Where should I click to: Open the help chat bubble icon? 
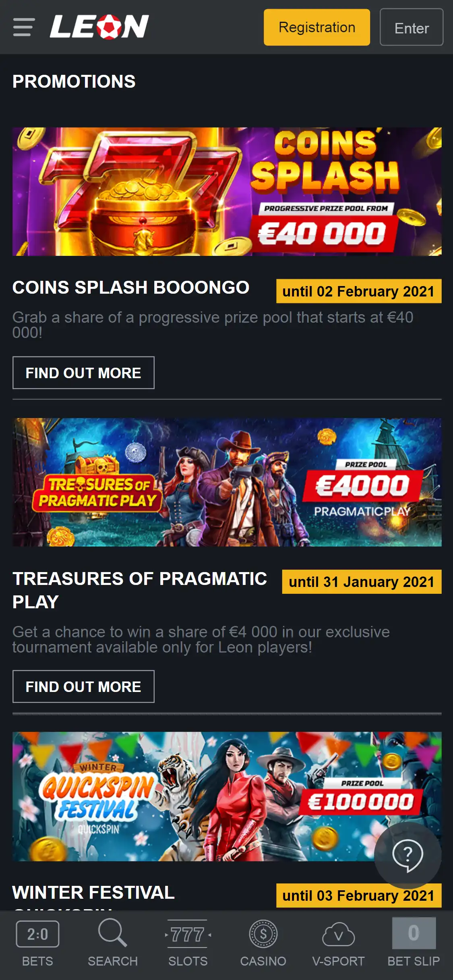407,854
